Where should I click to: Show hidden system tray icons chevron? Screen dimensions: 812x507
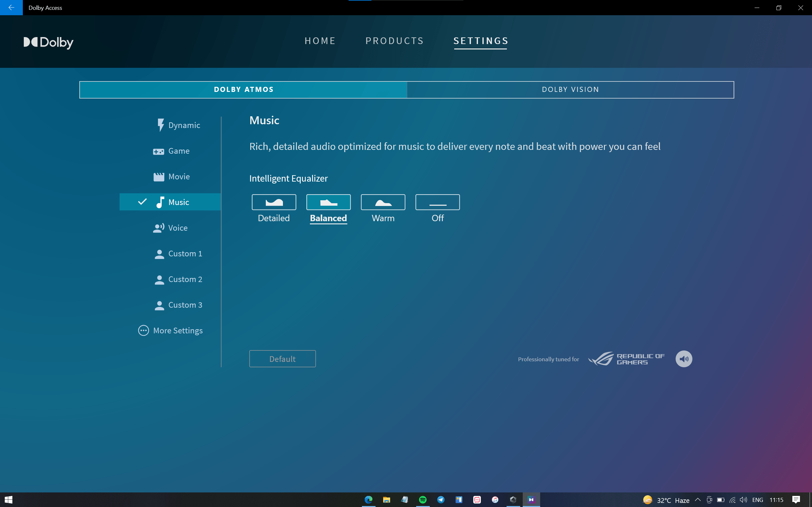coord(697,500)
